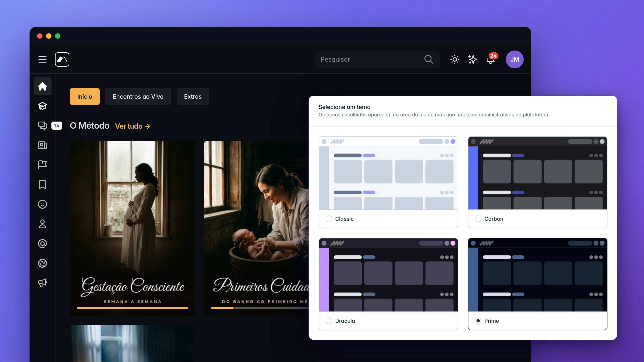Open the flag icon in sidebar
Image resolution: width=644 pixels, height=362 pixels.
[42, 165]
